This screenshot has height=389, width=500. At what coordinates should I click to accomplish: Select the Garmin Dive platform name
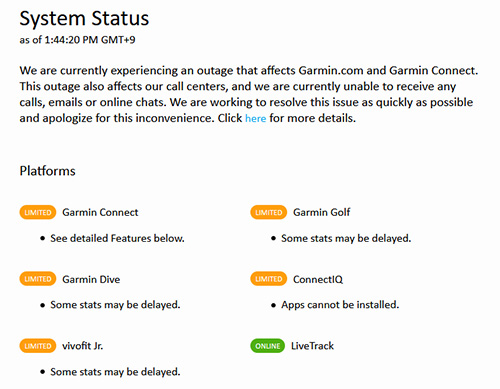[x=91, y=279]
